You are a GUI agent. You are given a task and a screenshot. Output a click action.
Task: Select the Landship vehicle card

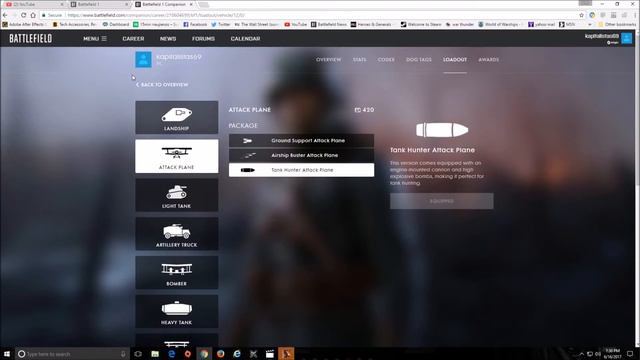pos(177,118)
